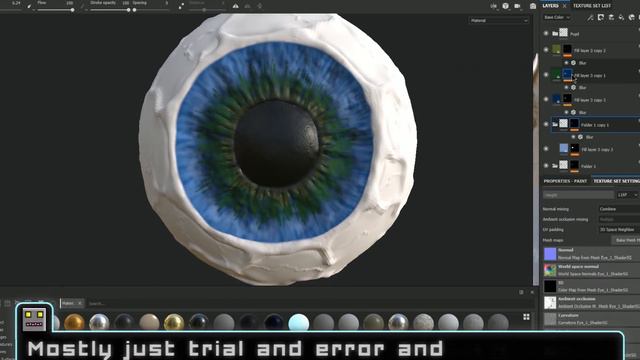The image size is (640, 360).
Task: Open the L16F channel format dropdown
Action: tap(627, 195)
